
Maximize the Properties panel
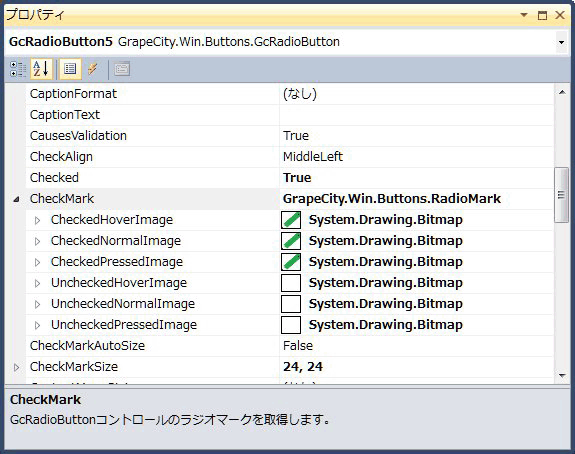pyautogui.click(x=542, y=15)
